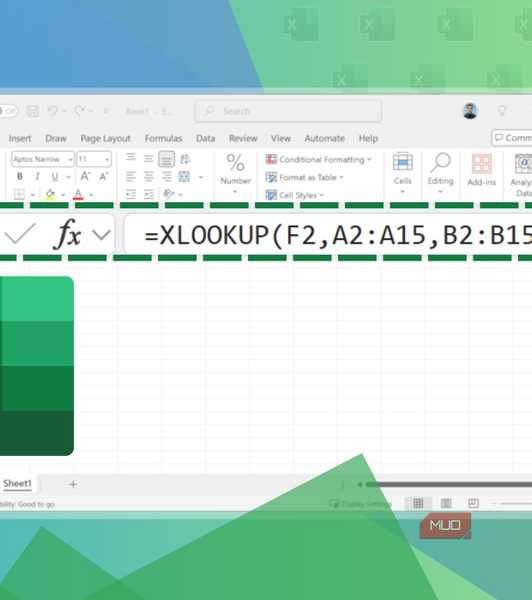Click the Save icon in the title bar
This screenshot has height=600, width=532.
32,111
